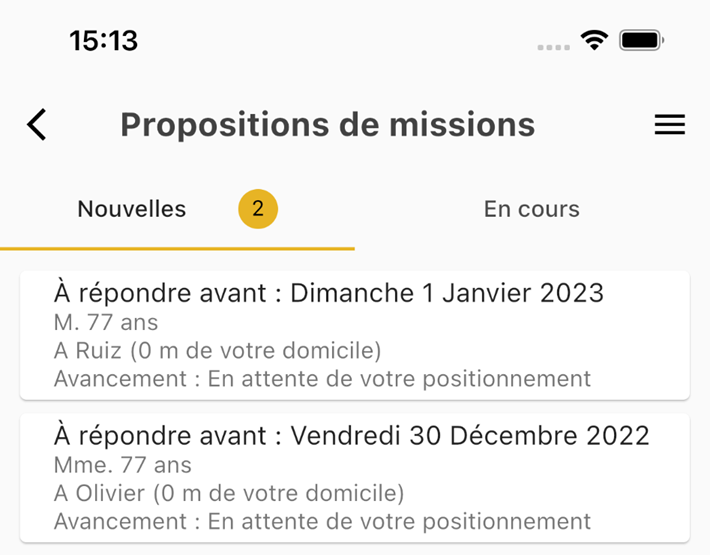Tap the Propositions de missions title
The height and width of the screenshot is (555, 710).
click(x=328, y=124)
